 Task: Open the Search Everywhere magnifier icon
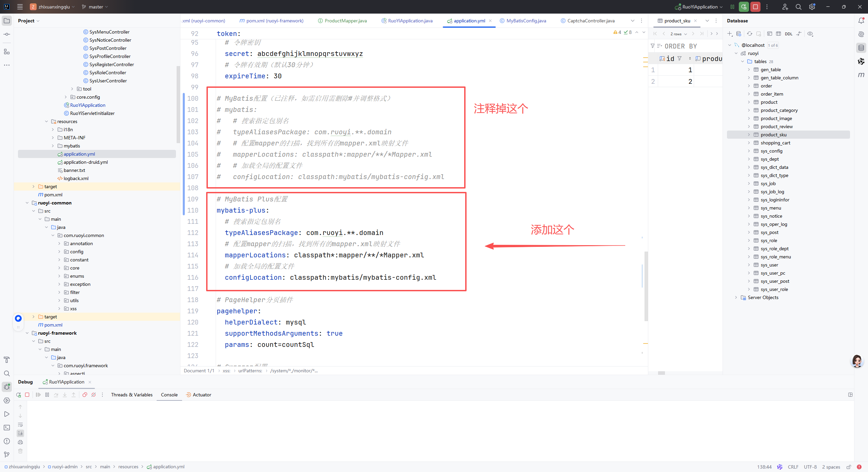[x=798, y=7]
